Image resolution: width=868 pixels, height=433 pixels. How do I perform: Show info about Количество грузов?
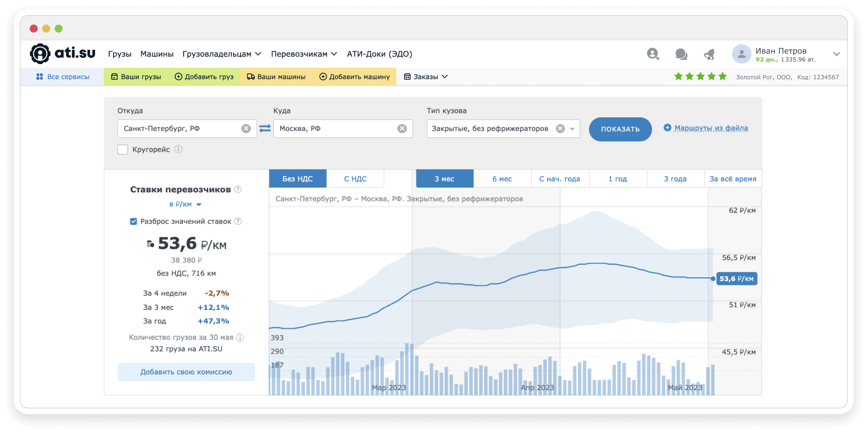coord(240,337)
